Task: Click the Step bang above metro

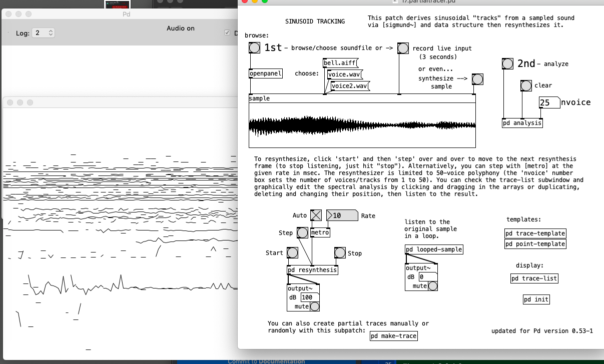Action: 302,232
